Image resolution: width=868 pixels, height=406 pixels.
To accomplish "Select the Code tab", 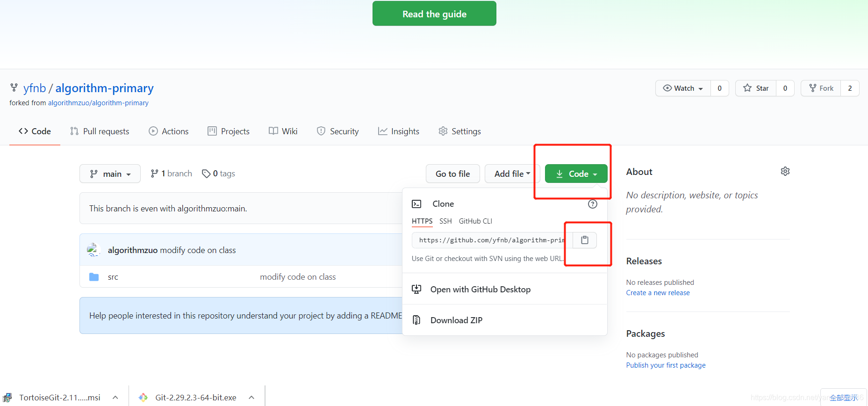I will click(x=35, y=131).
